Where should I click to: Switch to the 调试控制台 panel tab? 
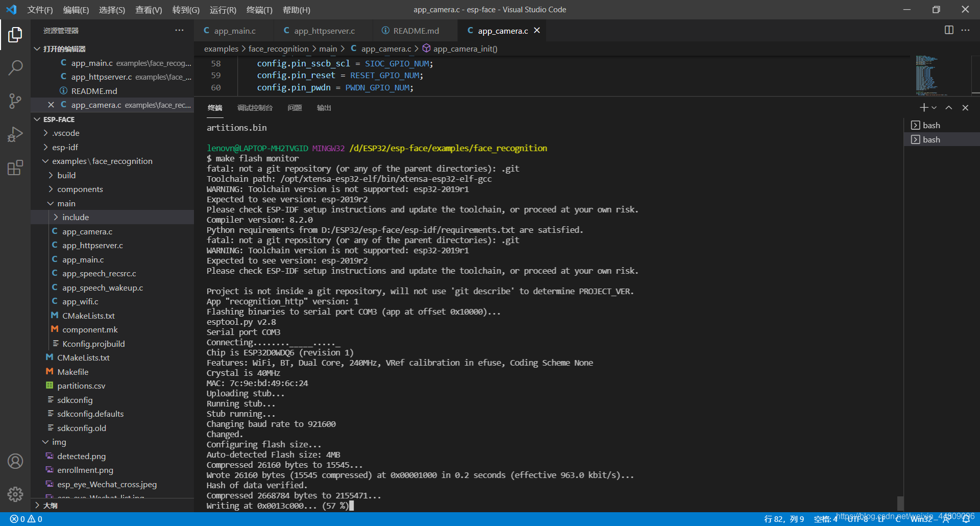point(255,108)
